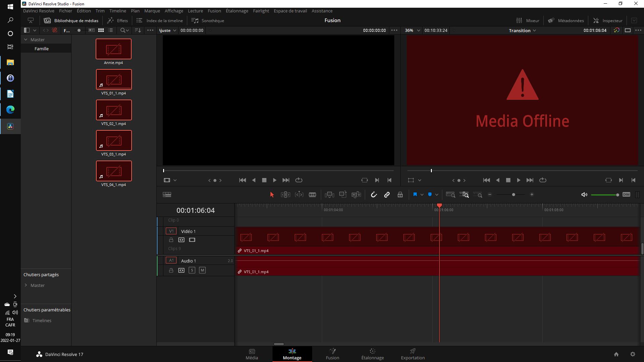Select the Famille bin
Screen dimensions: 644x362
point(46,49)
